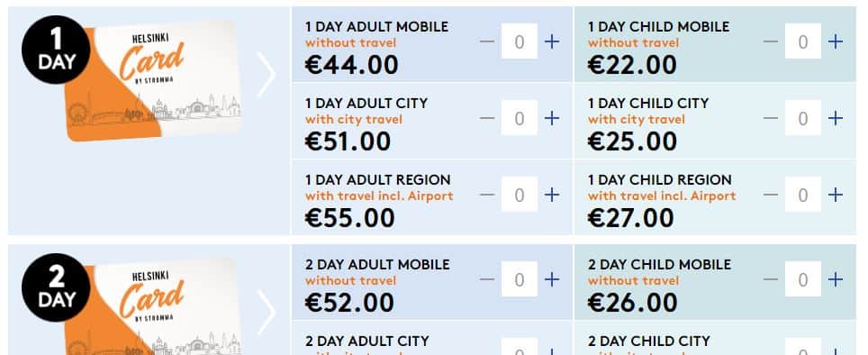Add one 1 Day Child Mobile ticket
Viewport: 868px width, 355px height.
836,41
